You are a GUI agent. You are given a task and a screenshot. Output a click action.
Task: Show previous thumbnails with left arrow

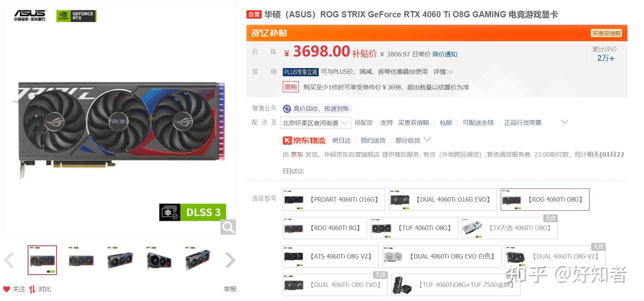click(9, 260)
